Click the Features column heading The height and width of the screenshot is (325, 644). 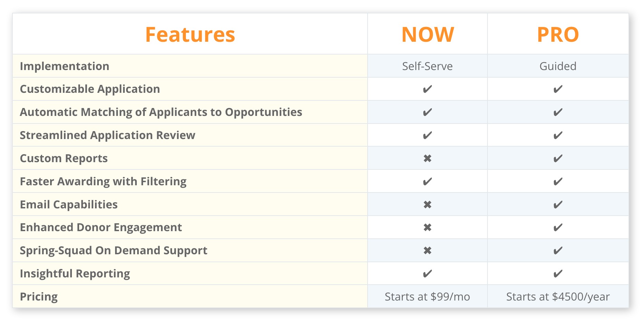click(190, 35)
